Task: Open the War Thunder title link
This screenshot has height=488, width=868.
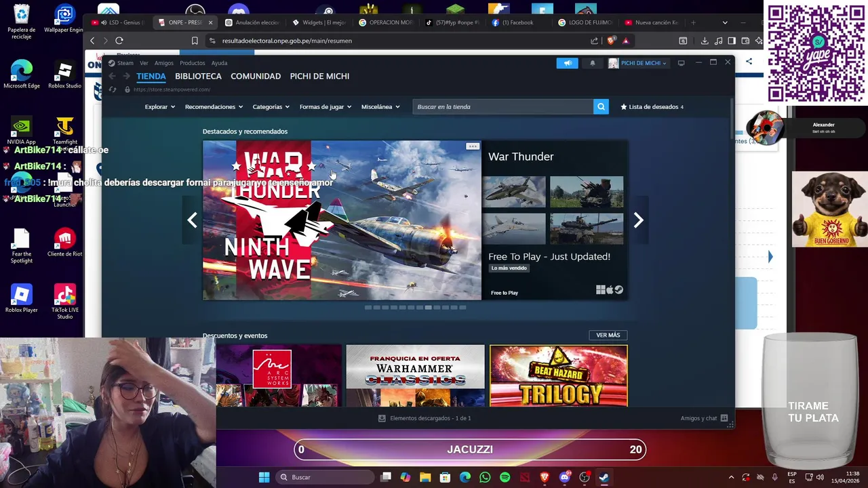Action: tap(521, 157)
